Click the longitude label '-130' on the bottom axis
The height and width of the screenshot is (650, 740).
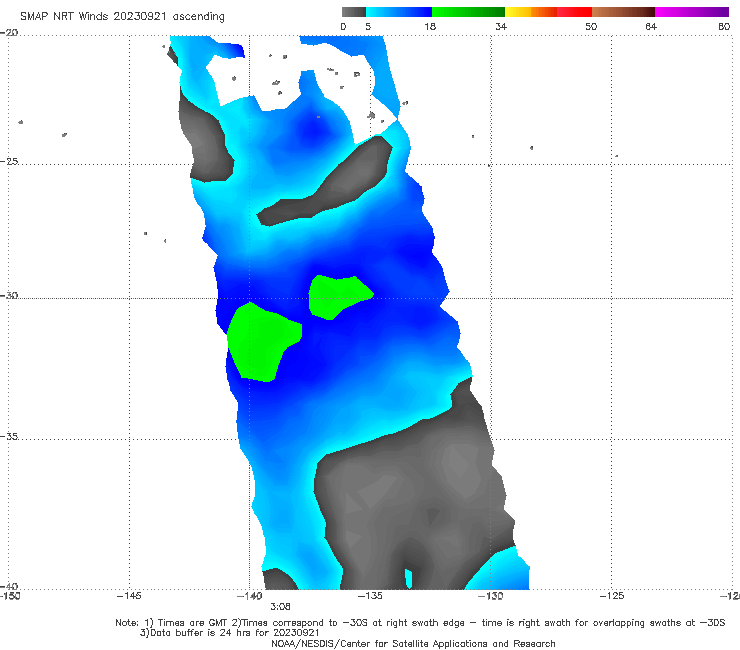490,596
